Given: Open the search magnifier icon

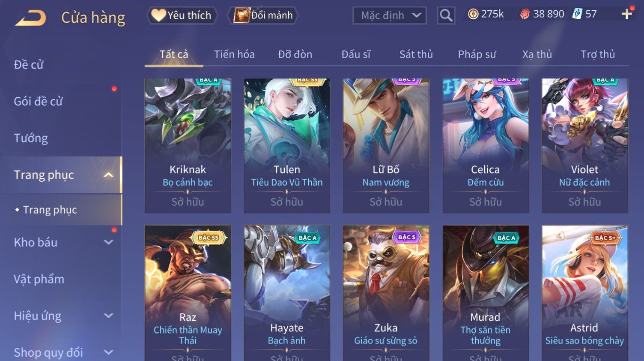Looking at the screenshot, I should coord(446,15).
